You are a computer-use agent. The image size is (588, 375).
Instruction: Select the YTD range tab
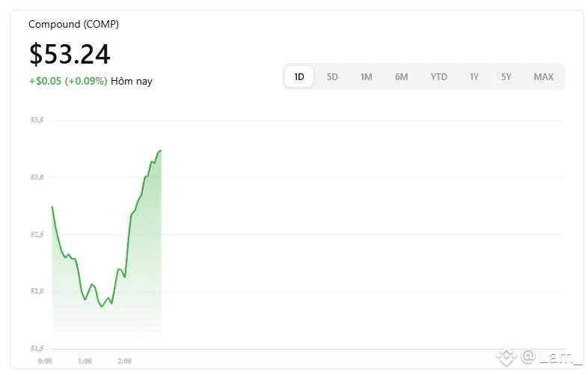(438, 76)
